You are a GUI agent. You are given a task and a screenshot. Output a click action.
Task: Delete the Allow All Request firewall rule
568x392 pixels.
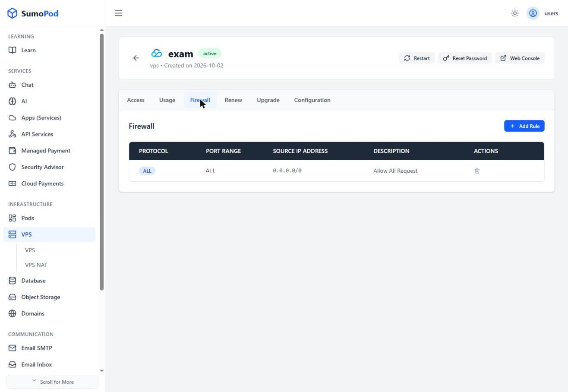pyautogui.click(x=477, y=171)
